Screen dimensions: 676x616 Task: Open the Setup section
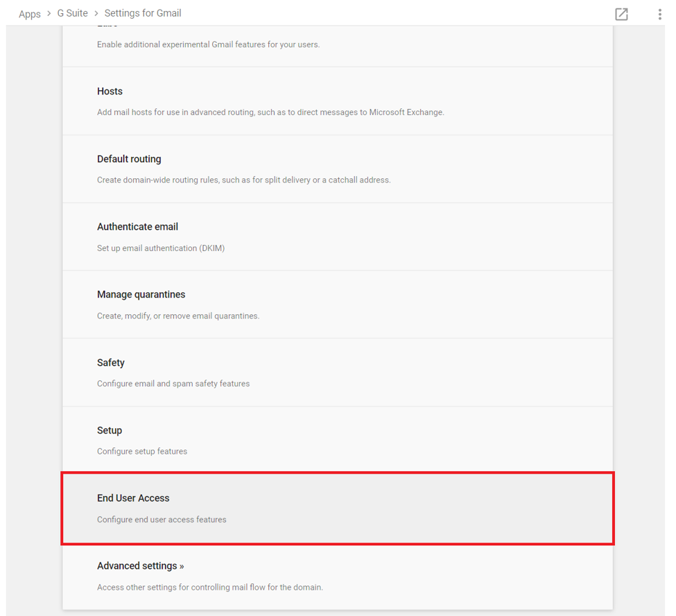coord(338,440)
